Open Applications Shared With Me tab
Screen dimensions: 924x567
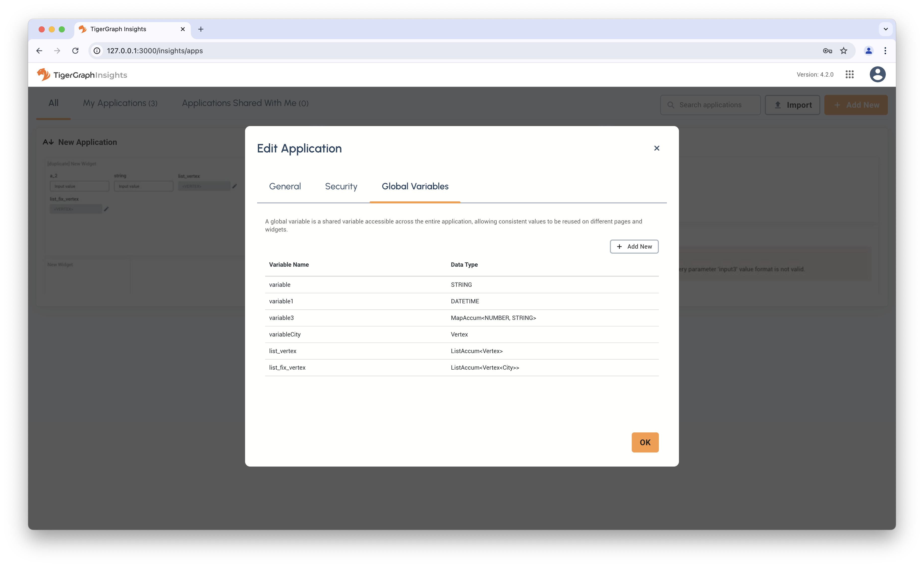click(245, 103)
